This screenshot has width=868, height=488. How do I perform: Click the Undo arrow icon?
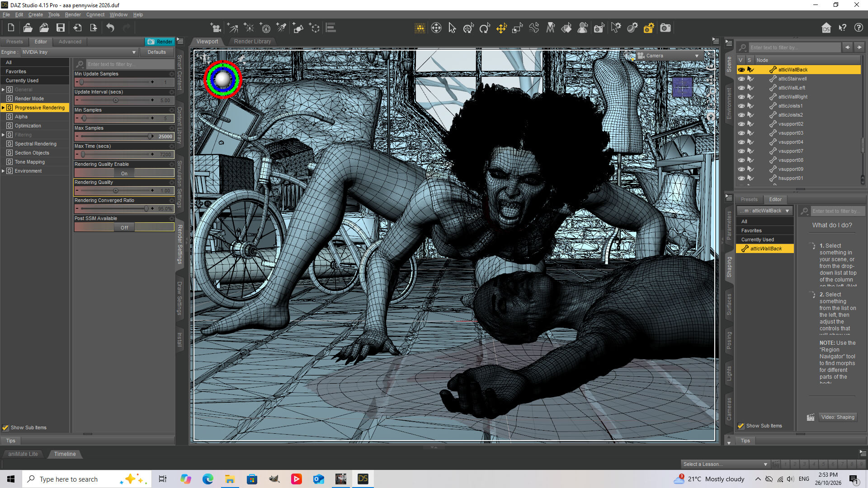(x=110, y=28)
